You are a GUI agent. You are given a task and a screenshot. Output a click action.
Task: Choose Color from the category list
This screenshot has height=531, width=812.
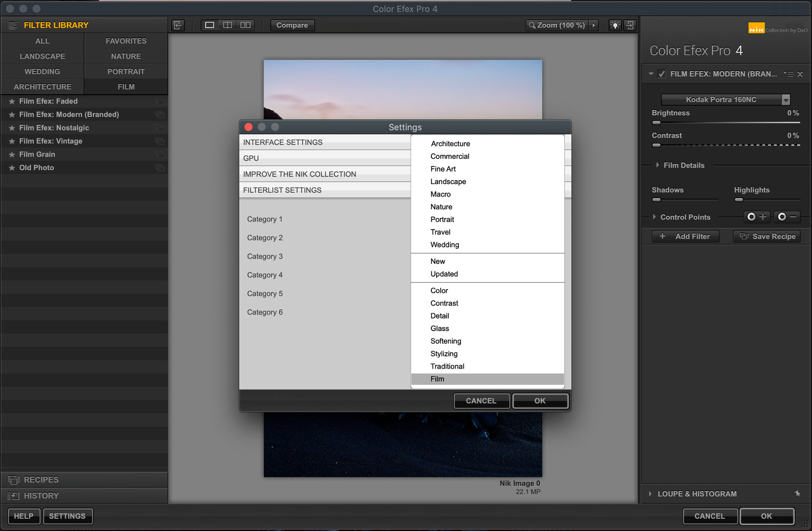coord(488,291)
